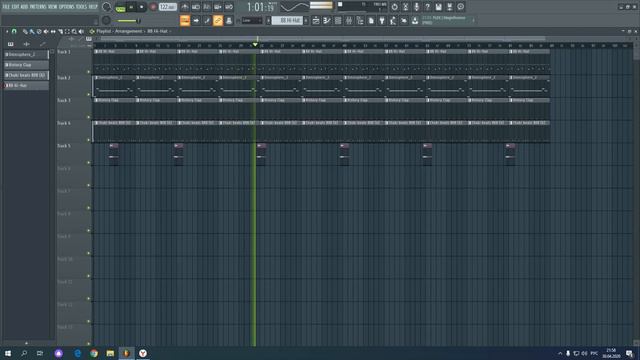The width and height of the screenshot is (640, 360).
Task: Click the view channel rack toolbar icon
Action: point(338,20)
